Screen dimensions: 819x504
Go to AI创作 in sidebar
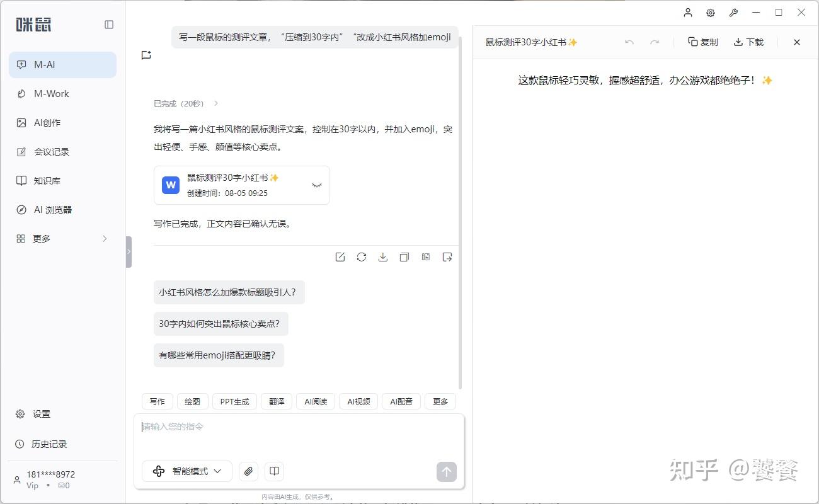coord(62,123)
